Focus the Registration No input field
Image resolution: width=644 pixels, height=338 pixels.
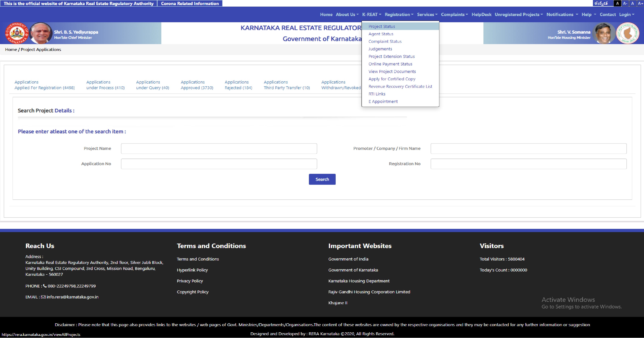[x=528, y=164]
